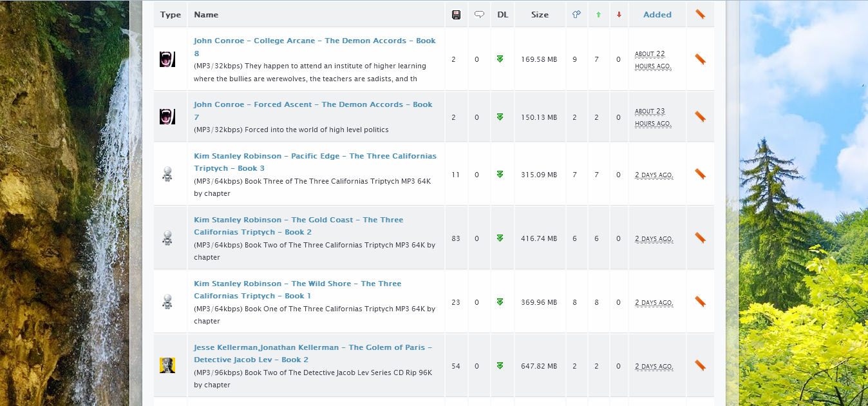
Task: Click file count 11 in Pacific Edge row
Action: tap(456, 174)
